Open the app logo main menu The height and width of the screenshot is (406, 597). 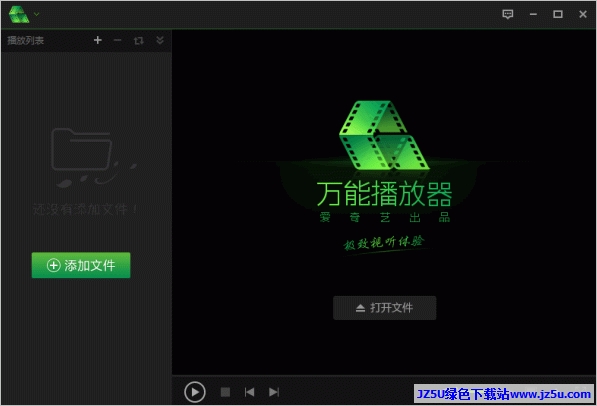19,14
